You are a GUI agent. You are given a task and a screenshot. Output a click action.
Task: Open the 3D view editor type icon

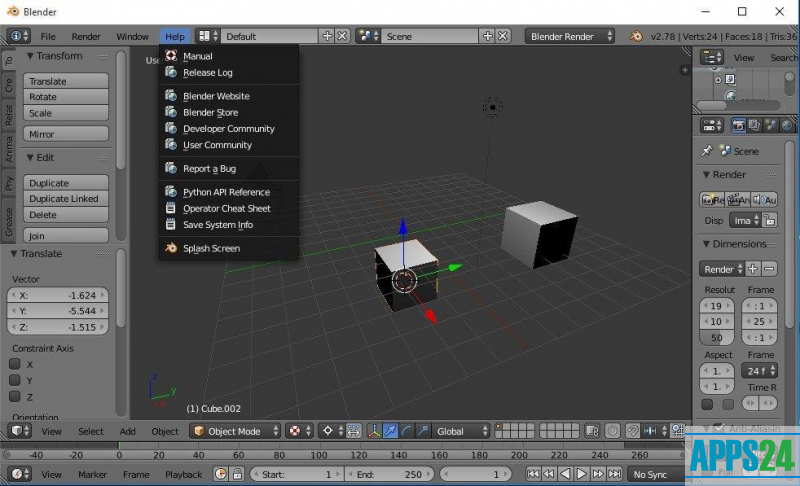coord(20,431)
